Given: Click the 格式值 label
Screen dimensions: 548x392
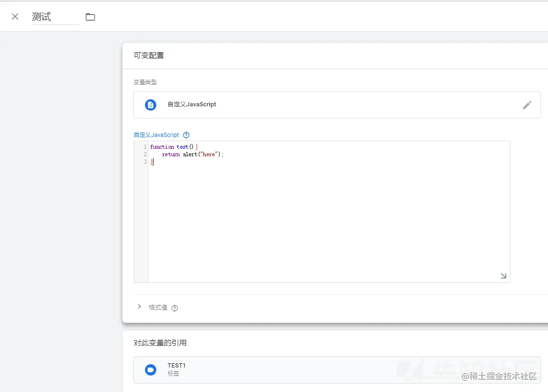Looking at the screenshot, I should (x=158, y=307).
